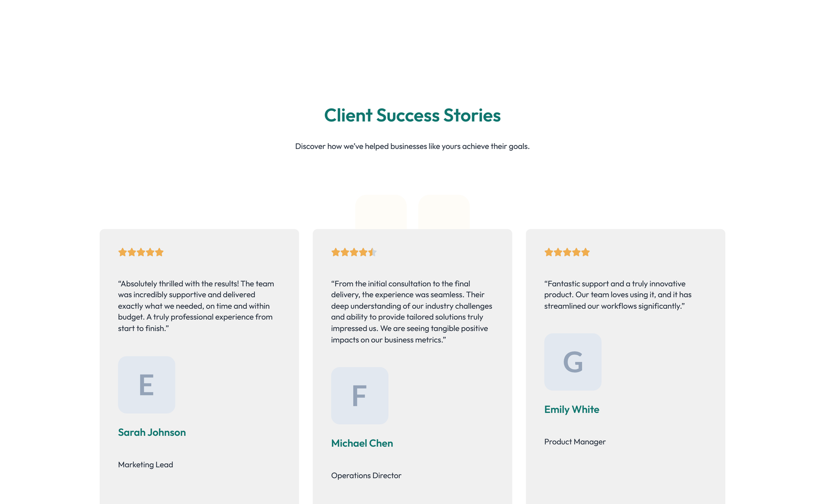Click the second star in Sarah Johnson's rating
Viewport: 825px width, 504px height.
[131, 252]
